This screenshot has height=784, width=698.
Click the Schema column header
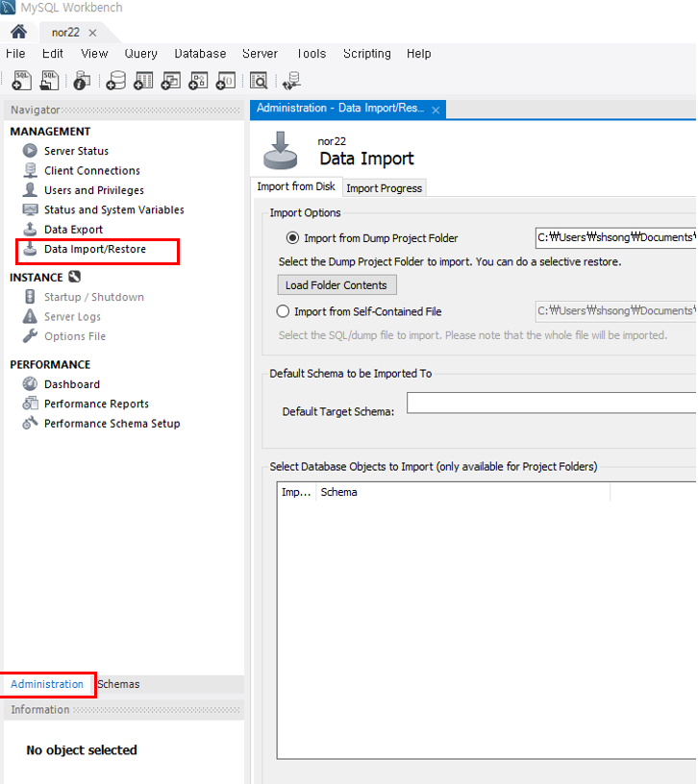tap(462, 492)
